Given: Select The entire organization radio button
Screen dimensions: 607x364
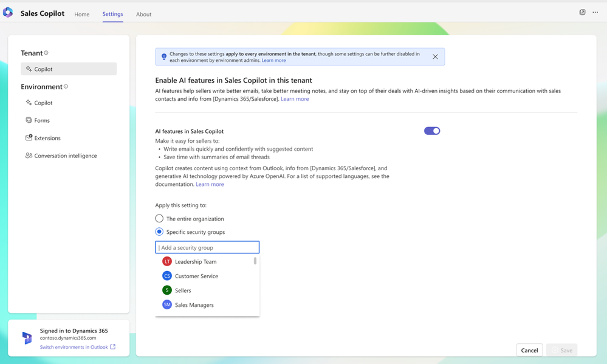Looking at the screenshot, I should point(159,218).
